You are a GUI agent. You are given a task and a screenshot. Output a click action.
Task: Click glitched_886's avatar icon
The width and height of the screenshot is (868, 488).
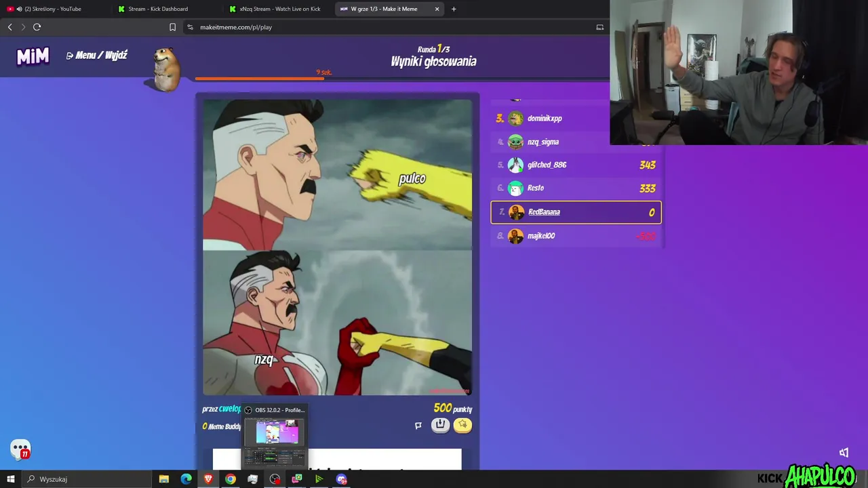tap(516, 165)
